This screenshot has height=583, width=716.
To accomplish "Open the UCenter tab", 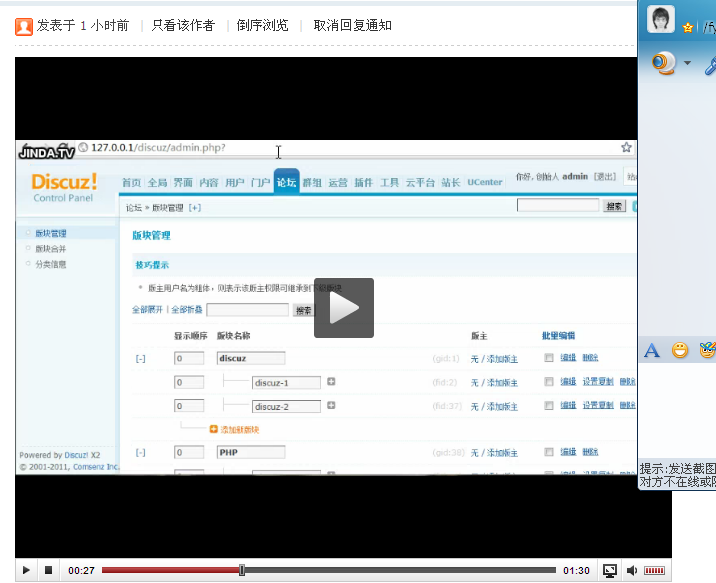I will tap(484, 182).
